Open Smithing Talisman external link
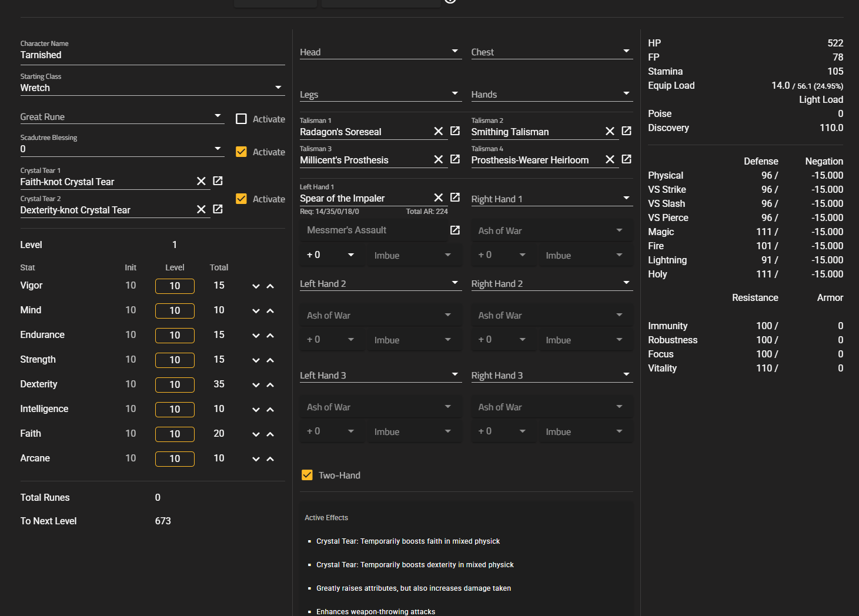859x616 pixels. pyautogui.click(x=627, y=131)
